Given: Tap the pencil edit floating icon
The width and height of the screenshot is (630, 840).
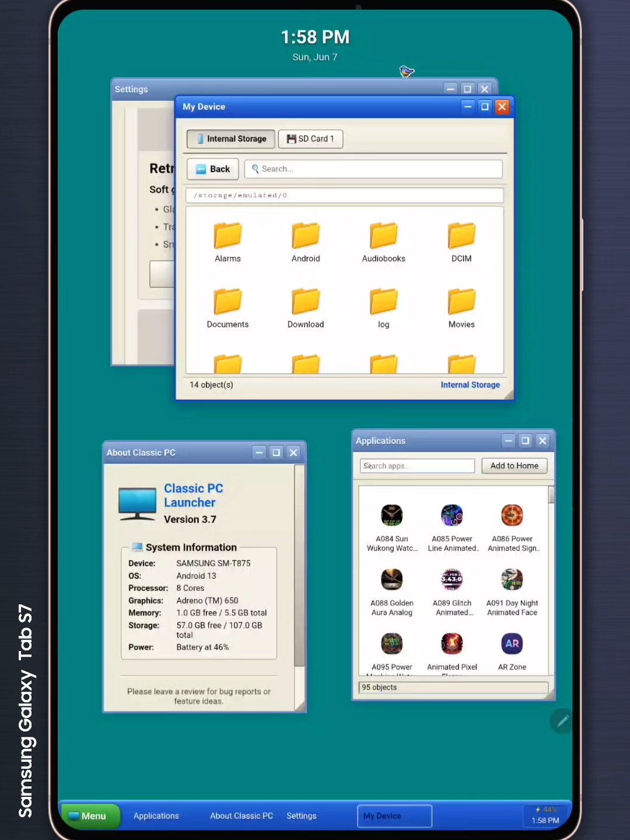Looking at the screenshot, I should pos(562,721).
